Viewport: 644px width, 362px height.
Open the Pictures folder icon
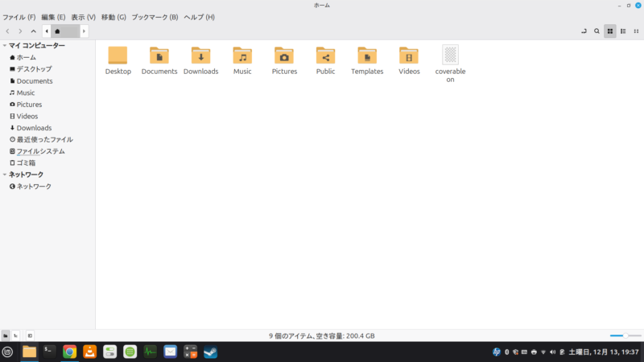pyautogui.click(x=284, y=56)
